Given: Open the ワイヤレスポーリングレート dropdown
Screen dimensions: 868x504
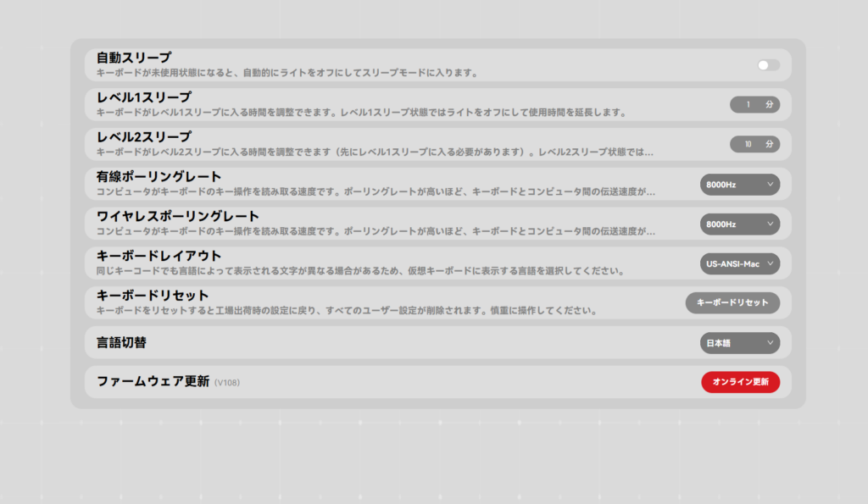Looking at the screenshot, I should tap(739, 224).
